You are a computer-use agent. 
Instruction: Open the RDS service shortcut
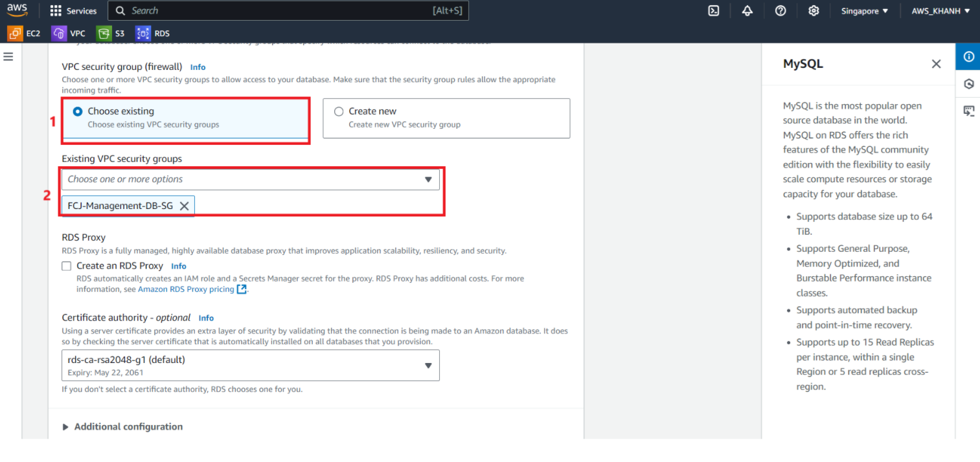pos(153,33)
